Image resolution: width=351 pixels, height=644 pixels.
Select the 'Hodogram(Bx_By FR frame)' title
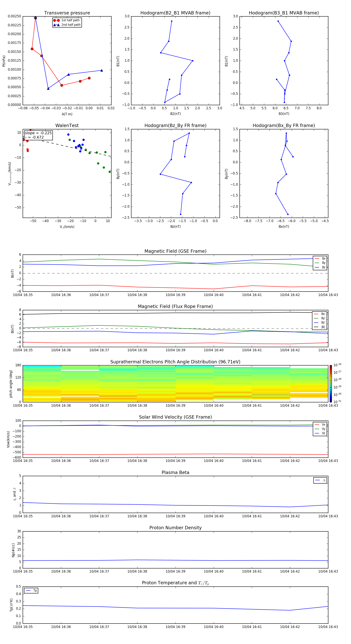click(284, 125)
